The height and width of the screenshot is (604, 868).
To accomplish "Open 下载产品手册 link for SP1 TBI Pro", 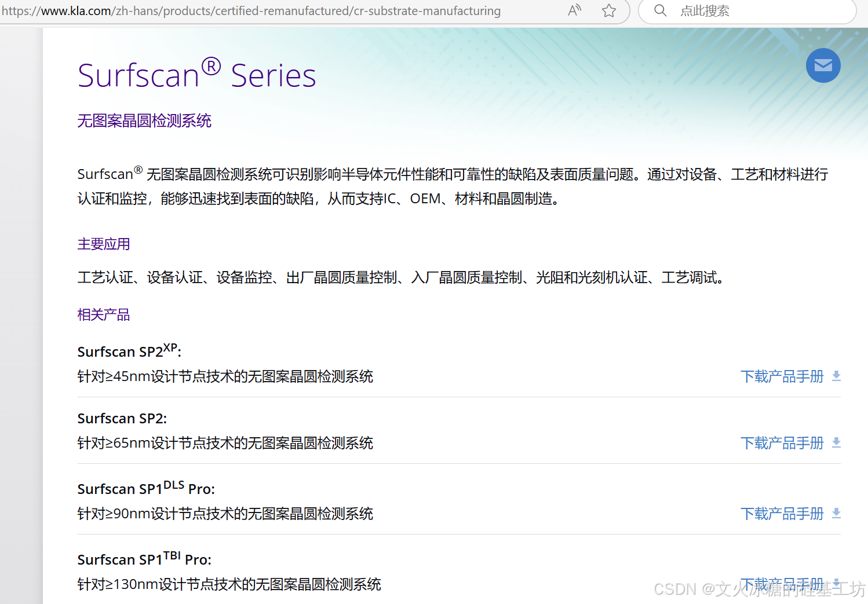I will click(782, 584).
